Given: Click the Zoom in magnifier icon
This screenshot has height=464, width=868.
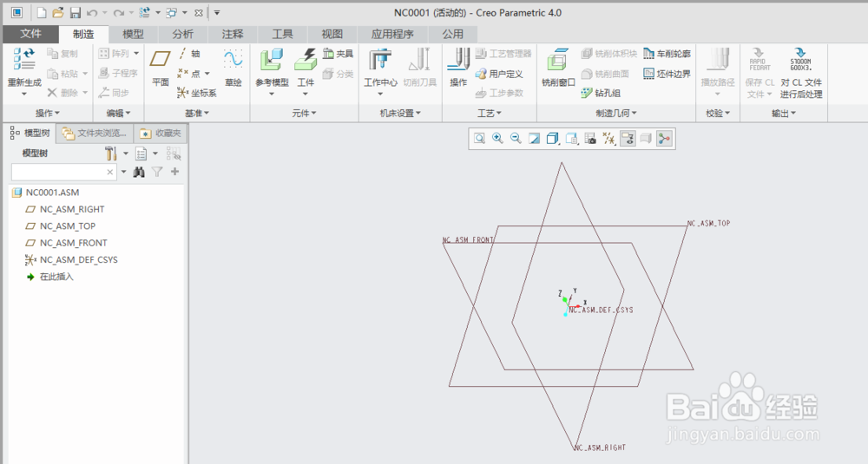Looking at the screenshot, I should tap(497, 138).
